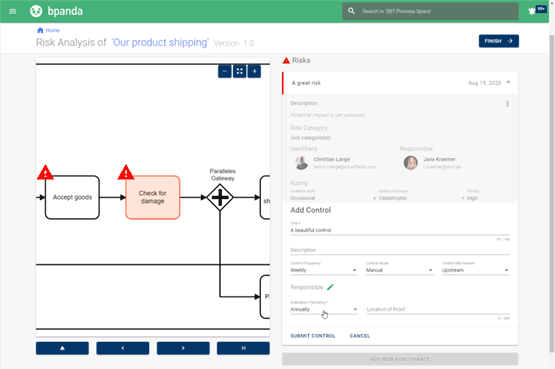Open 'Our product shipping' process link
This screenshot has width=555, height=369.
(160, 42)
